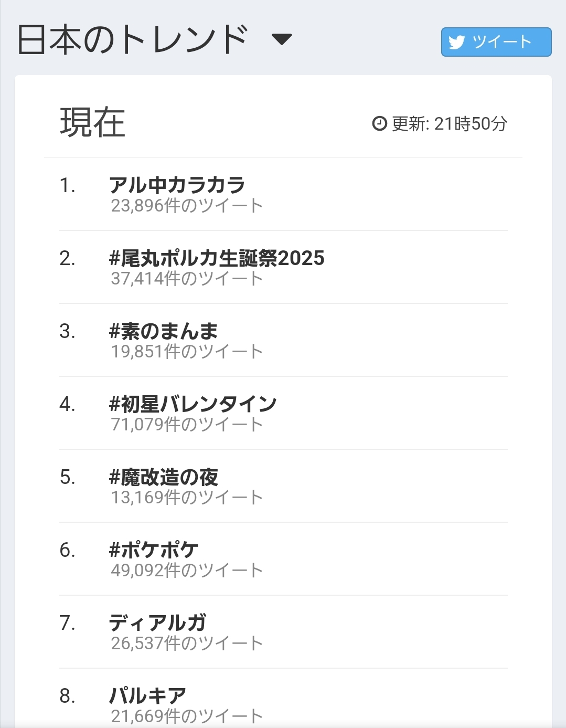Click the 現在 section heading
This screenshot has height=728, width=566.
pos(92,122)
